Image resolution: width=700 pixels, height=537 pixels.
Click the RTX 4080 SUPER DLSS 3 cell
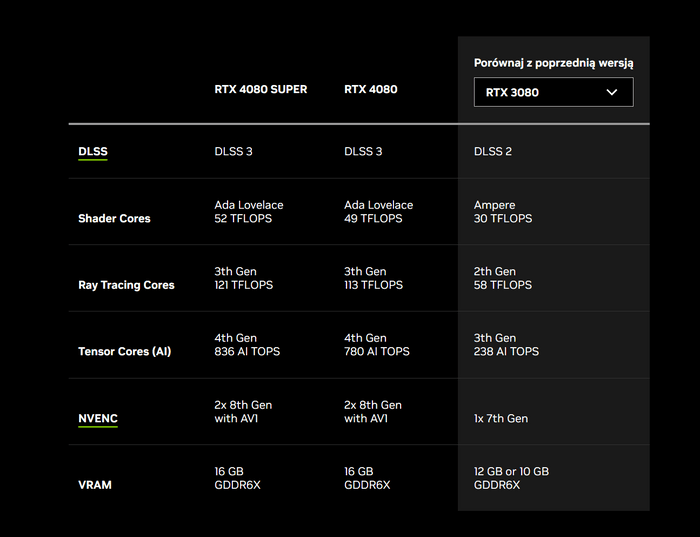click(233, 151)
